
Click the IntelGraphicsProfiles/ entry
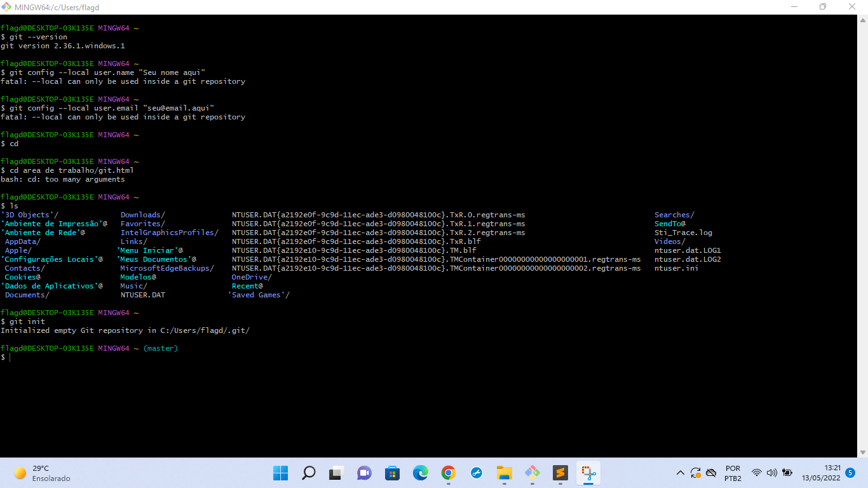tap(170, 233)
